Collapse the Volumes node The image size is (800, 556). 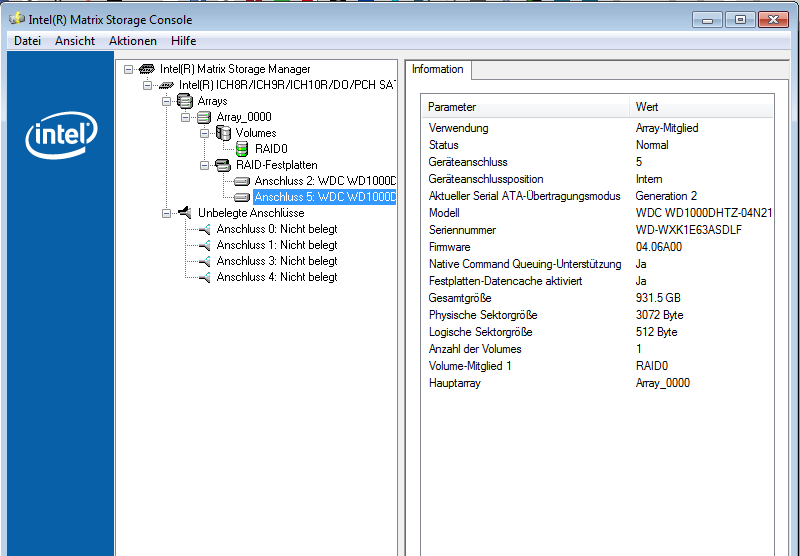point(204,133)
